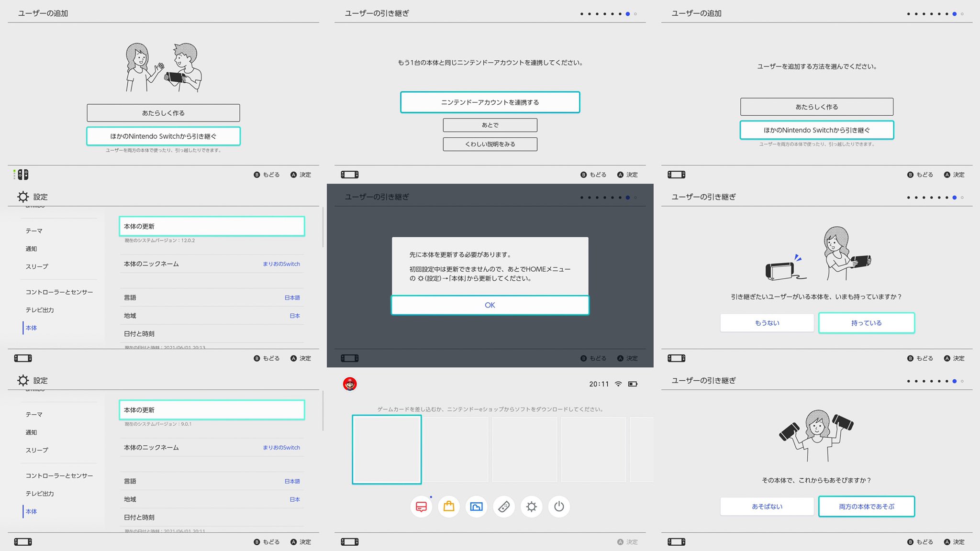The image size is (980, 551).
Task: Select 本体 in version 9.0.1 settings sidebar
Action: click(x=31, y=511)
